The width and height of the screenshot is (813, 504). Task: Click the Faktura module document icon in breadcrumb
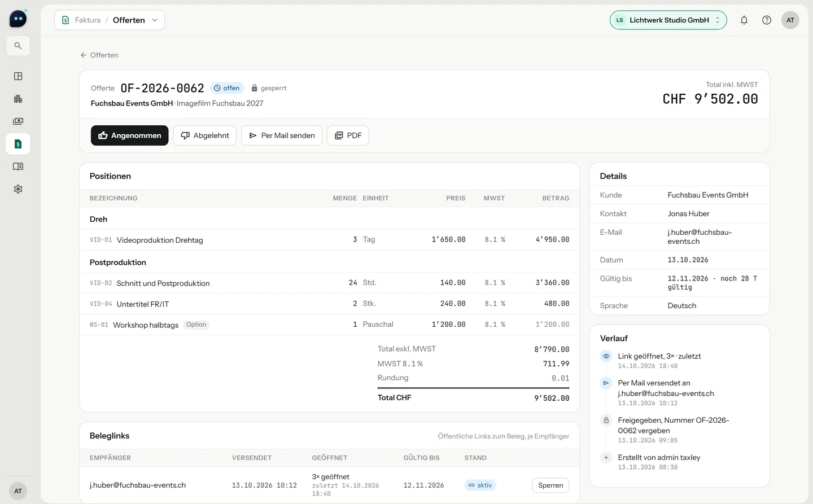click(x=65, y=20)
